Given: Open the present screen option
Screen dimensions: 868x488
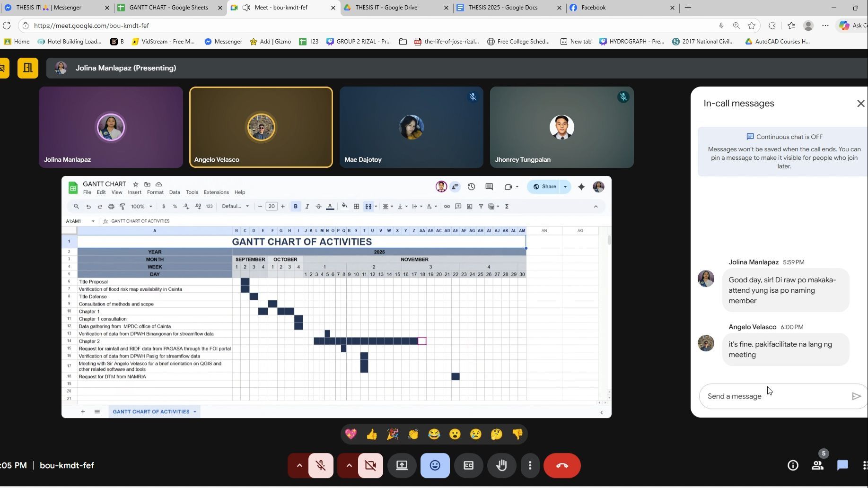Looking at the screenshot, I should coord(402,466).
